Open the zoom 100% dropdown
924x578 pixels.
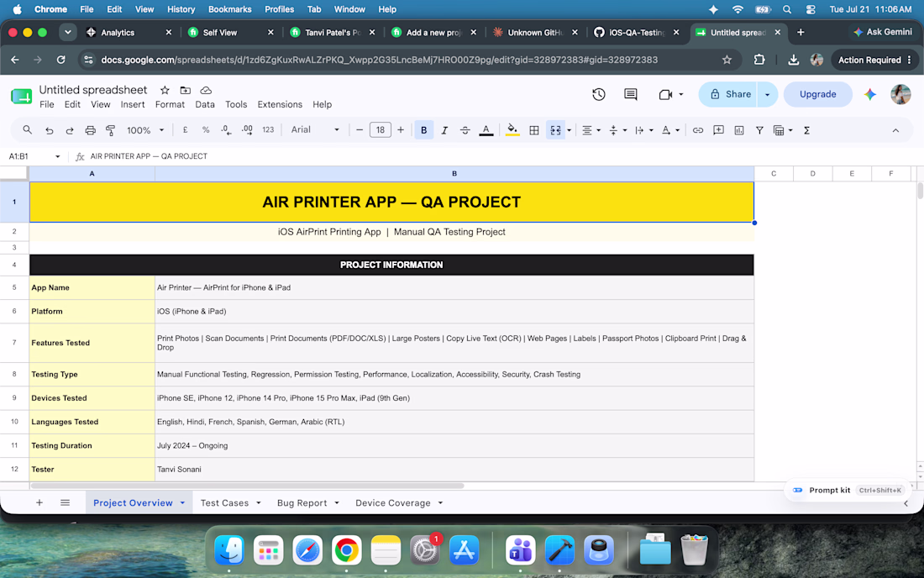145,130
